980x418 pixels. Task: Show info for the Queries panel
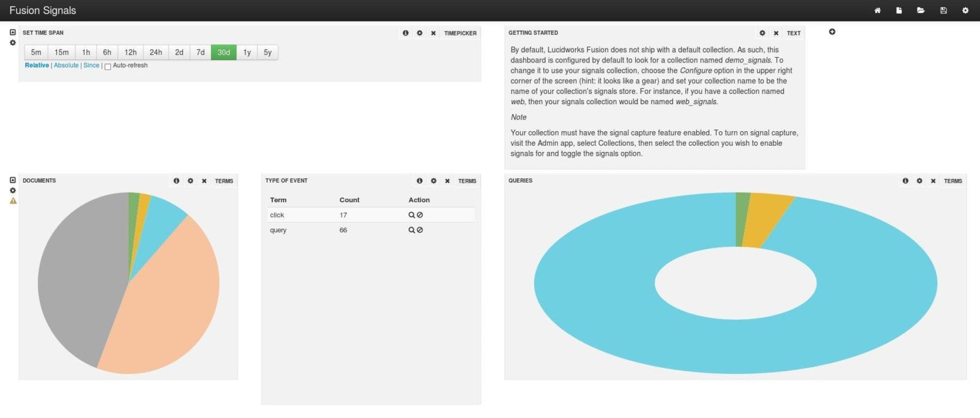click(x=905, y=181)
